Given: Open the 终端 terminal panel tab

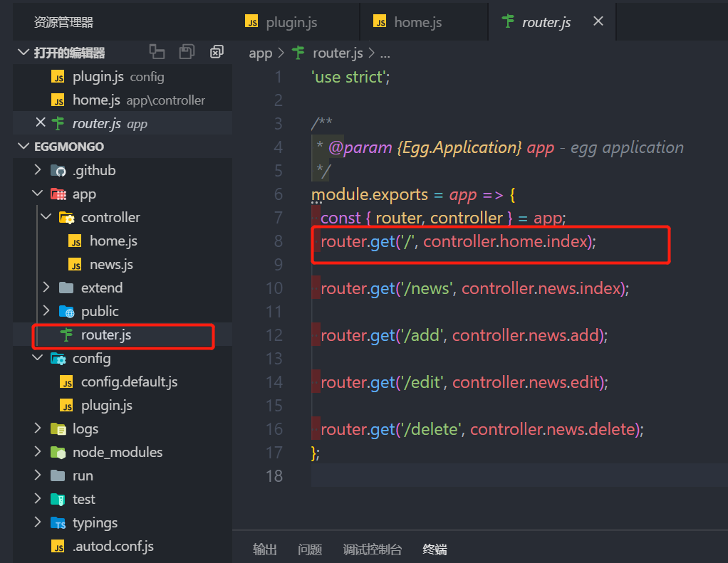Looking at the screenshot, I should [435, 549].
